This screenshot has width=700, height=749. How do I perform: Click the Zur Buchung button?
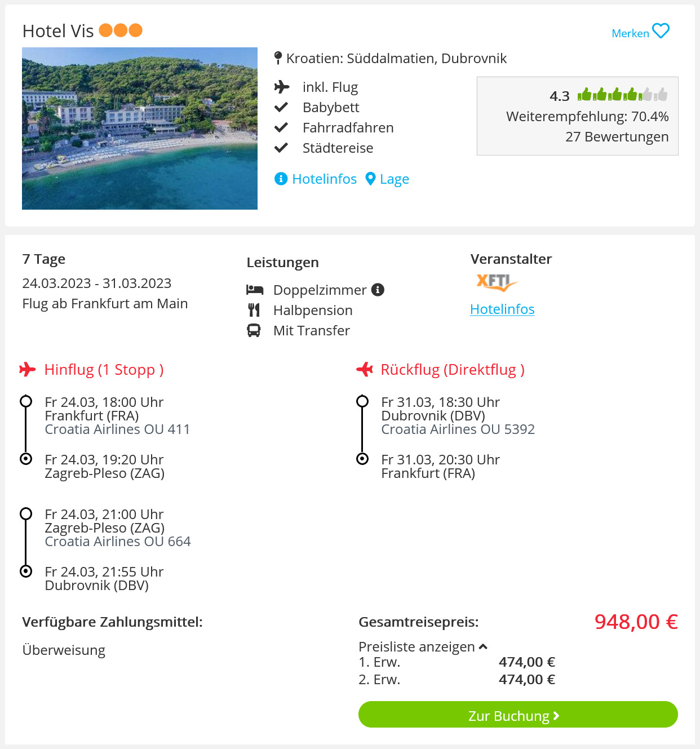click(518, 715)
